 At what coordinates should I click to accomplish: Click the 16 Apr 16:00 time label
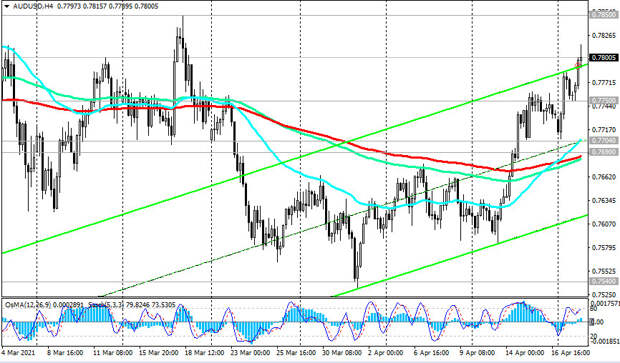coord(570,352)
